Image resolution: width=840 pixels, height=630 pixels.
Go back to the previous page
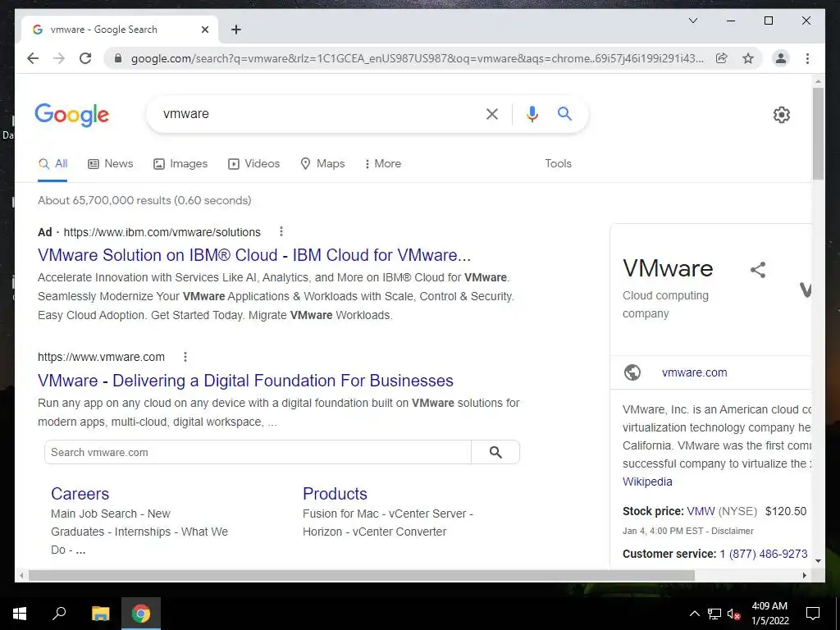pyautogui.click(x=33, y=58)
